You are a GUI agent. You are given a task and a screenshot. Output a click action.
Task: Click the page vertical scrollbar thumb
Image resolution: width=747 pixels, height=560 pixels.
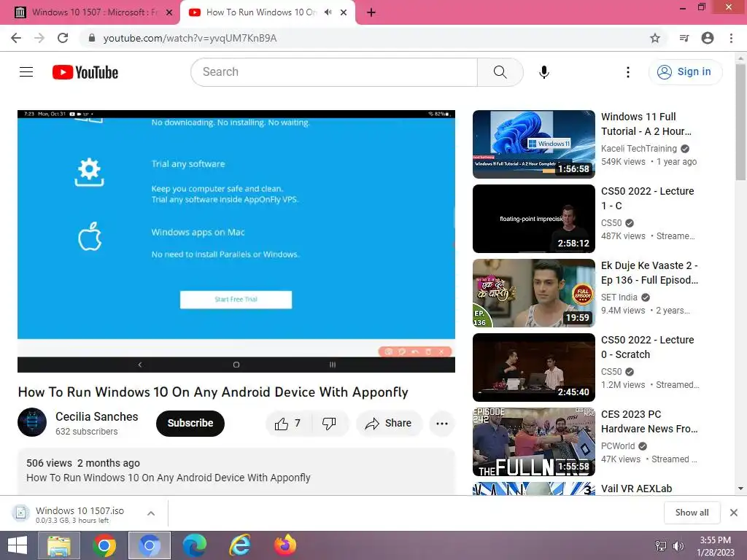740,122
